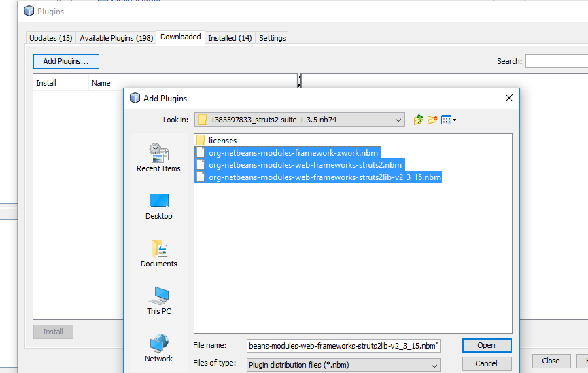
Task: Go up one folder level icon
Action: click(x=418, y=120)
